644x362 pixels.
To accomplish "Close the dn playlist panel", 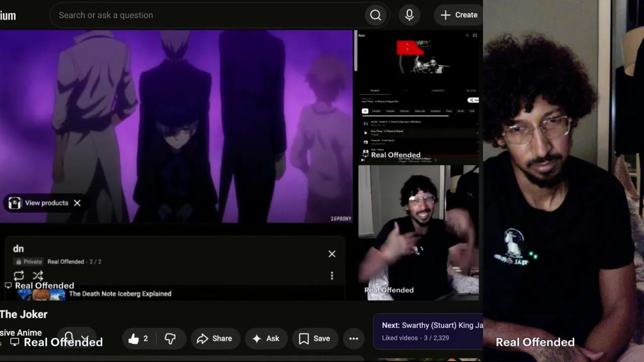I will pyautogui.click(x=332, y=254).
